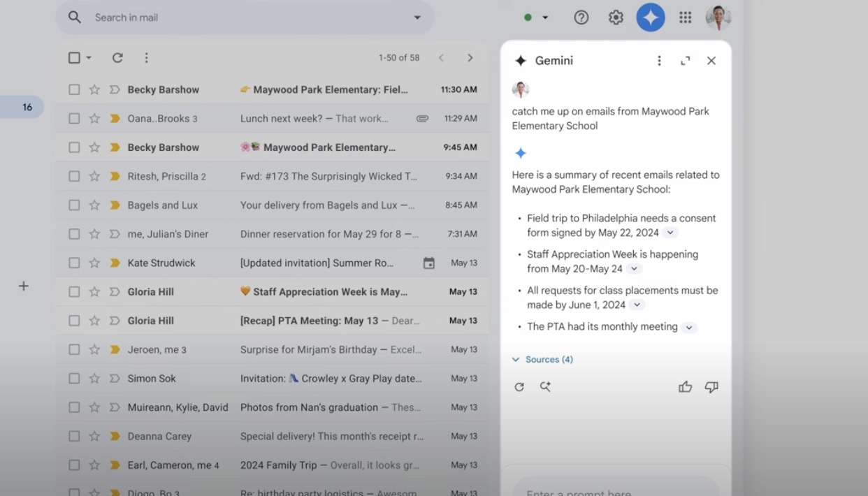Refresh the inbox message list
Viewport: 868px width, 496px height.
pyautogui.click(x=117, y=58)
